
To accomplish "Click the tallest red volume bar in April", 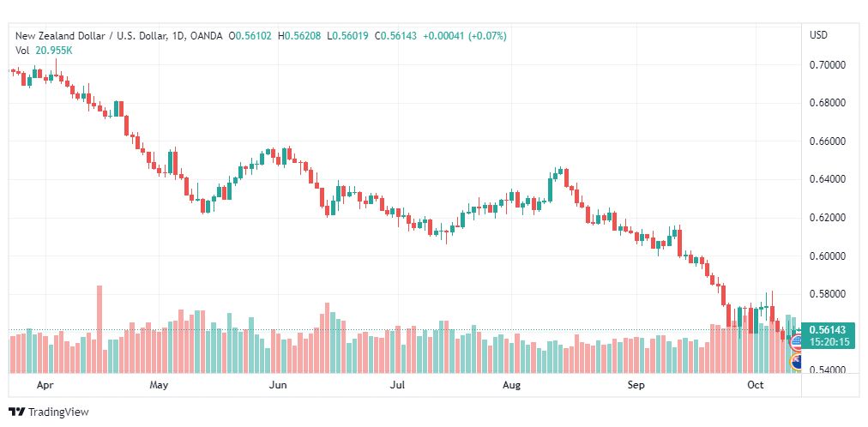I will (x=99, y=329).
